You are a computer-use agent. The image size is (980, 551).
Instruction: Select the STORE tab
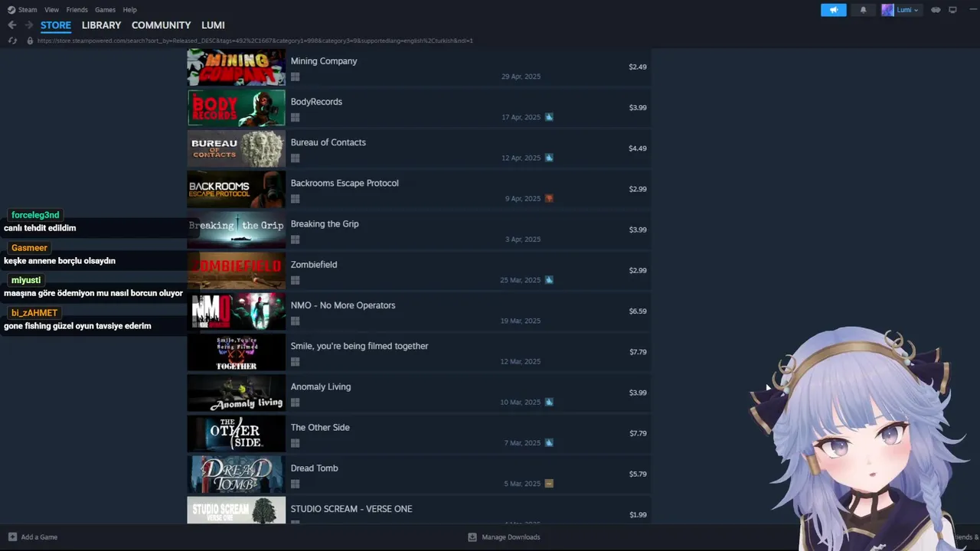pyautogui.click(x=56, y=25)
